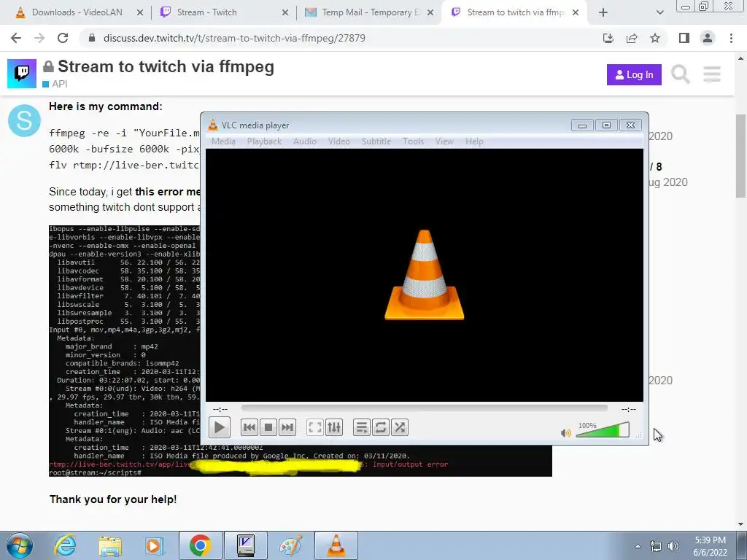Click the Twitch logo on forum

pyautogui.click(x=21, y=74)
